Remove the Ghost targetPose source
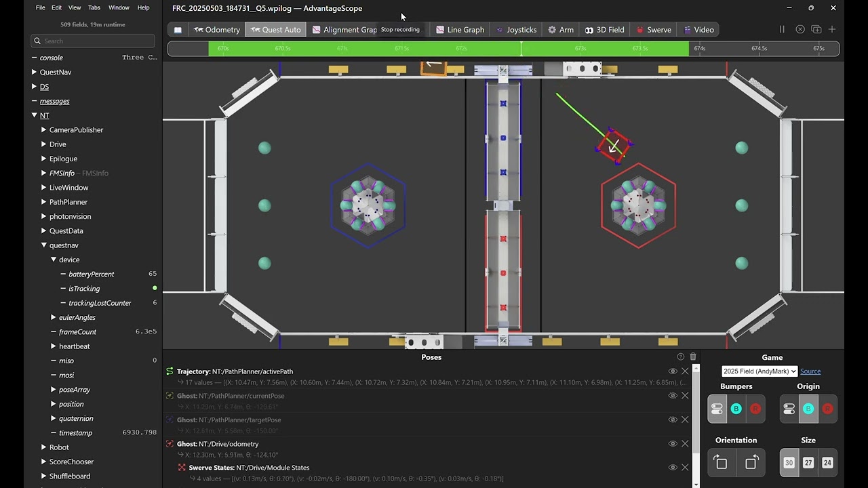868x488 pixels. [x=685, y=420]
